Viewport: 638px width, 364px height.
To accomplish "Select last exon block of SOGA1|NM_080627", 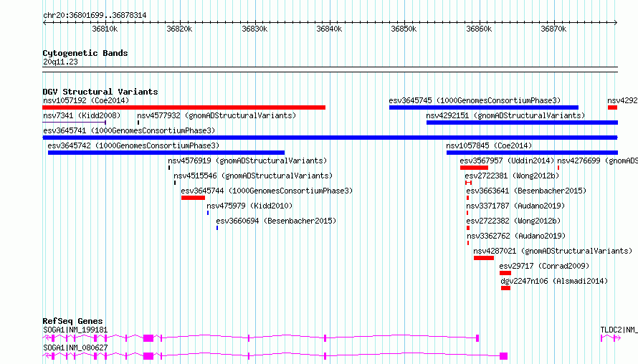I will pyautogui.click(x=504, y=356).
